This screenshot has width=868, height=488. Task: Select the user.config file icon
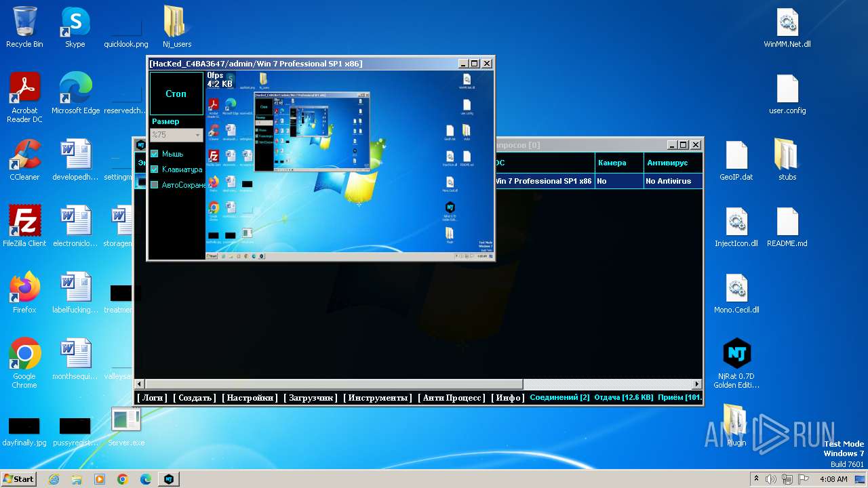pyautogui.click(x=787, y=94)
